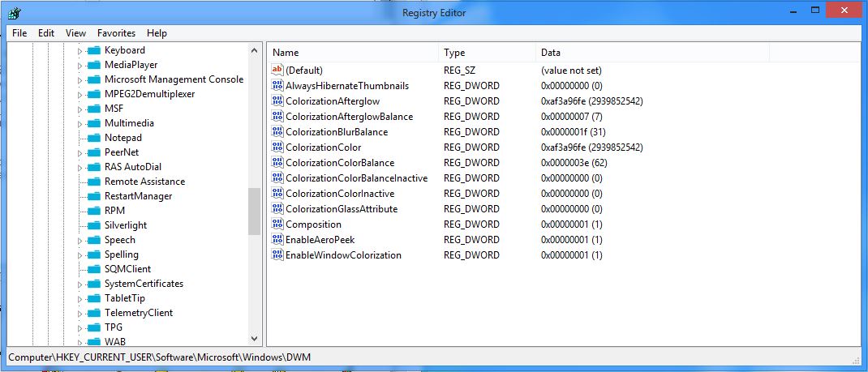Click the tree pane scrollbar thumb

254,212
